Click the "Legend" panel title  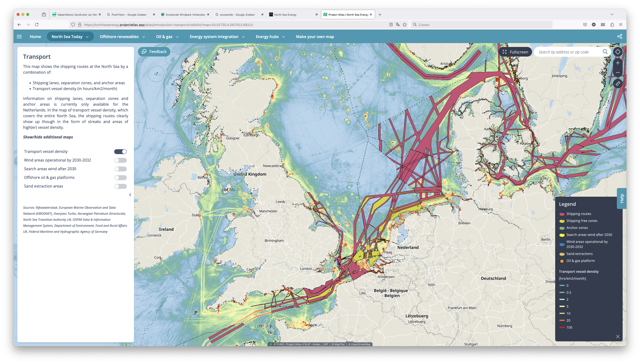[x=567, y=204]
